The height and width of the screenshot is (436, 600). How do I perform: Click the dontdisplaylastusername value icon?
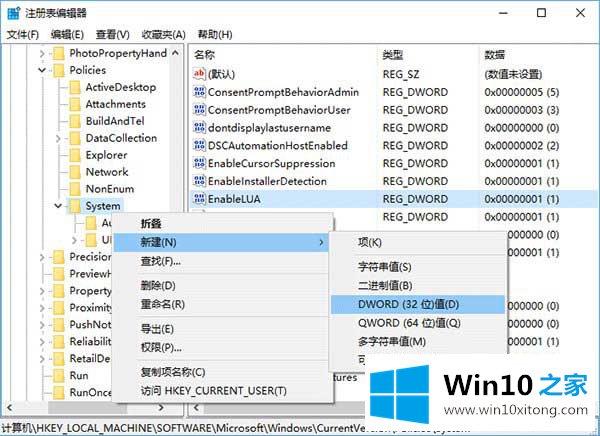click(x=199, y=127)
